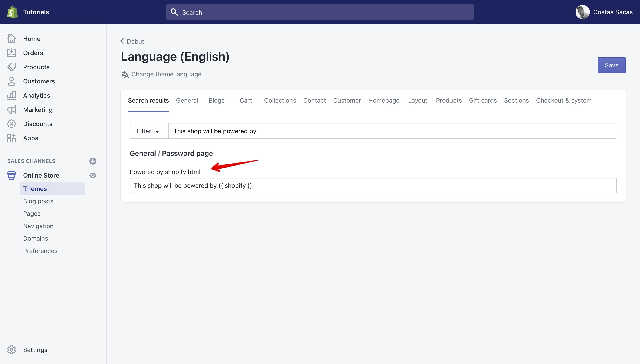Image resolution: width=640 pixels, height=364 pixels.
Task: Open the Cart tab
Action: 246,101
